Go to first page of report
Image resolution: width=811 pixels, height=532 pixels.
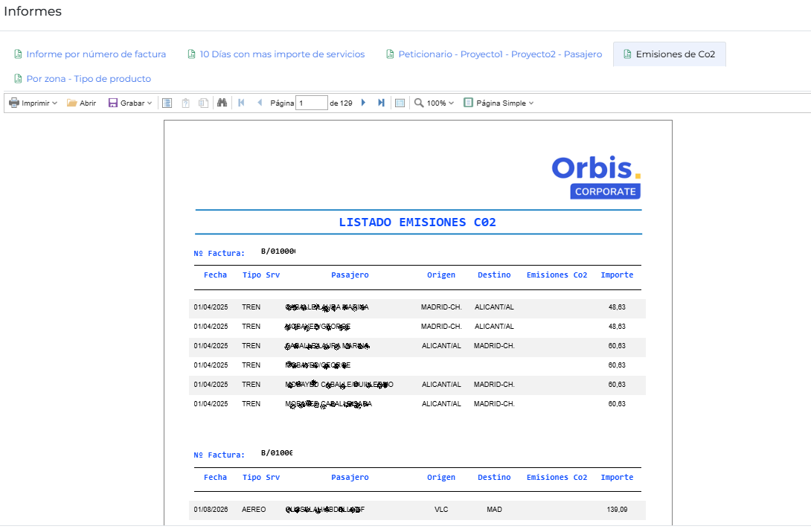click(241, 103)
